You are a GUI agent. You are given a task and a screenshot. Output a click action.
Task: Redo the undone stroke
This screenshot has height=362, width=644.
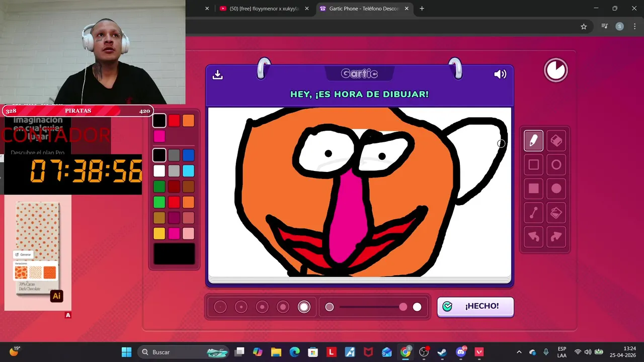pyautogui.click(x=556, y=236)
